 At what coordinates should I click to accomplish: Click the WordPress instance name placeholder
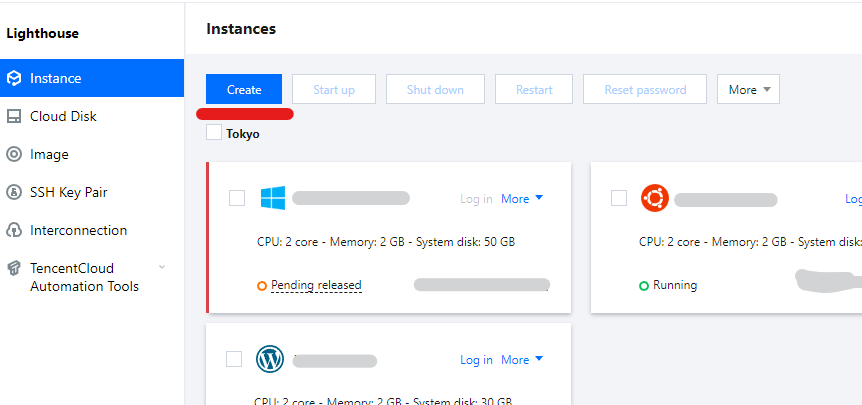pos(335,361)
